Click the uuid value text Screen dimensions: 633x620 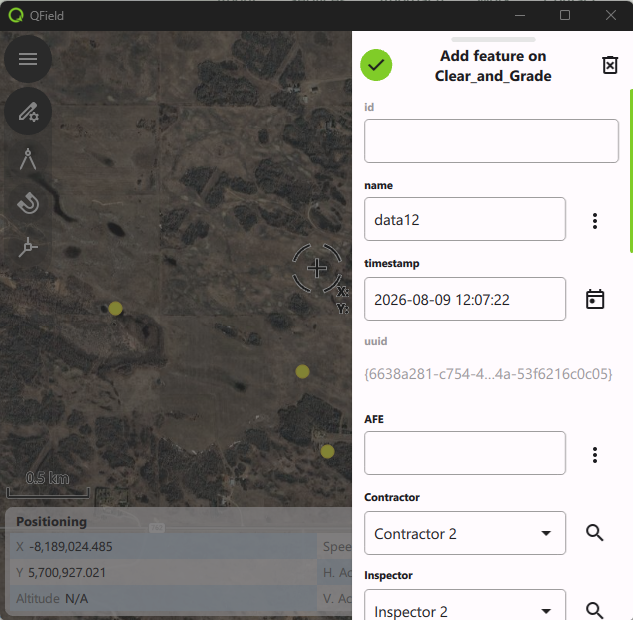tap(488, 374)
